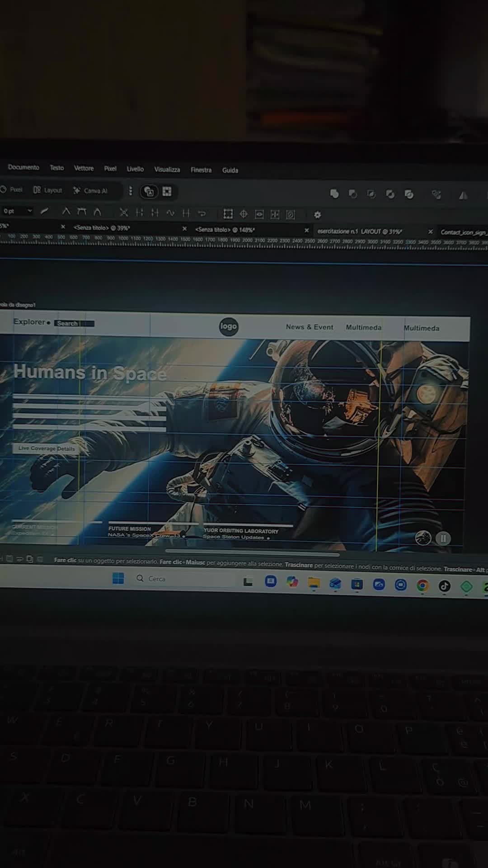The height and width of the screenshot is (868, 488).
Task: Select the Explorer text in design header
Action: click(x=29, y=322)
